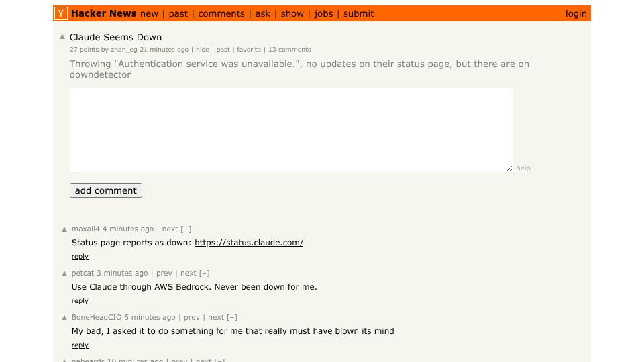Go to prev from BoneHeadCIO's comment
This screenshot has height=362, width=644.
coord(192,318)
